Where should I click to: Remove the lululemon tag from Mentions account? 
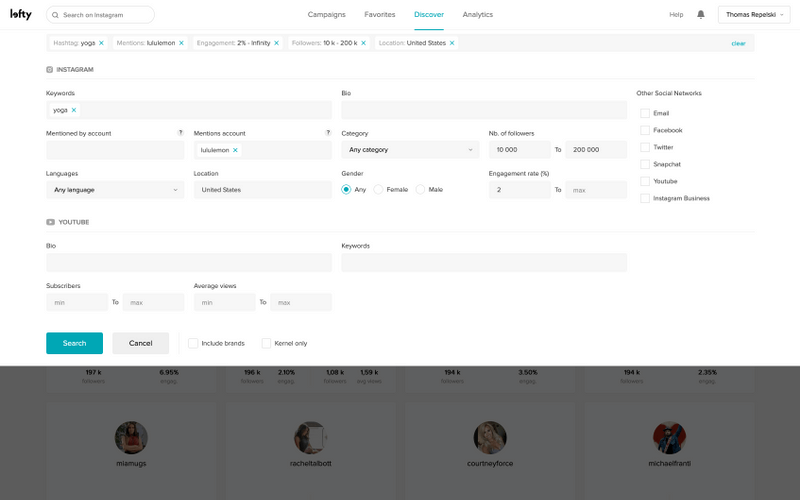click(x=235, y=150)
